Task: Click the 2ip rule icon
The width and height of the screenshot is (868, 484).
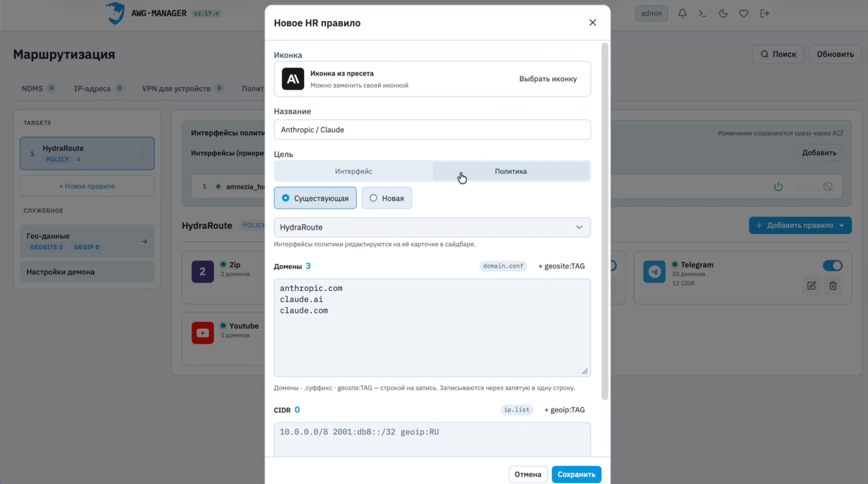Action: [x=203, y=272]
